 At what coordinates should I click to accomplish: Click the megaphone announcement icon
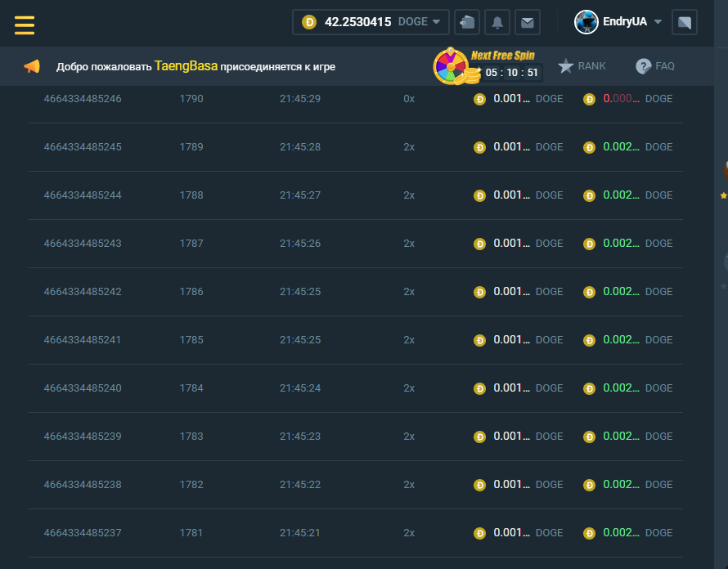click(32, 67)
